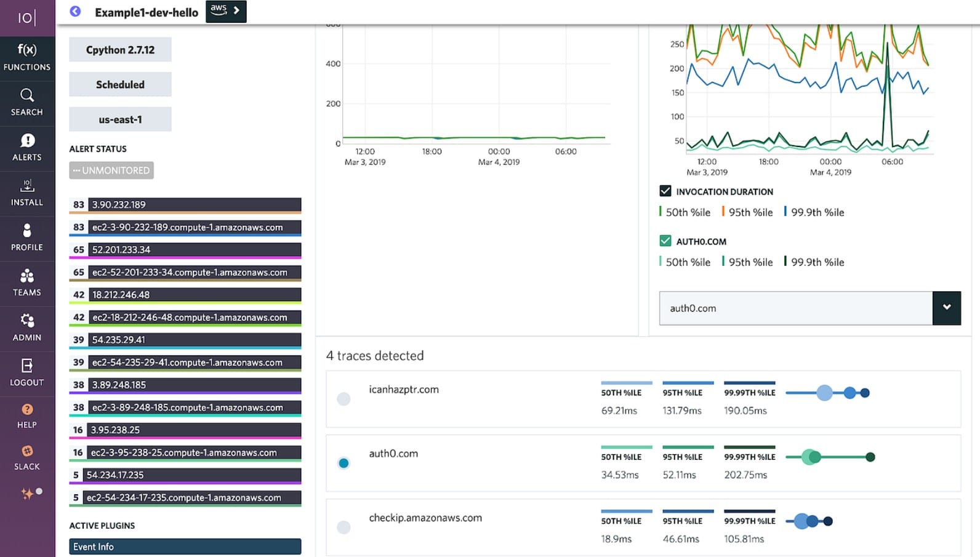The image size is (980, 557).
Task: Go to the Alerts page
Action: (27, 148)
